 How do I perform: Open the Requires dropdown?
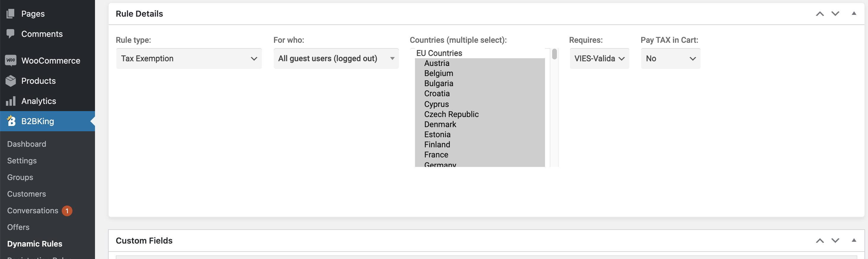tap(599, 58)
